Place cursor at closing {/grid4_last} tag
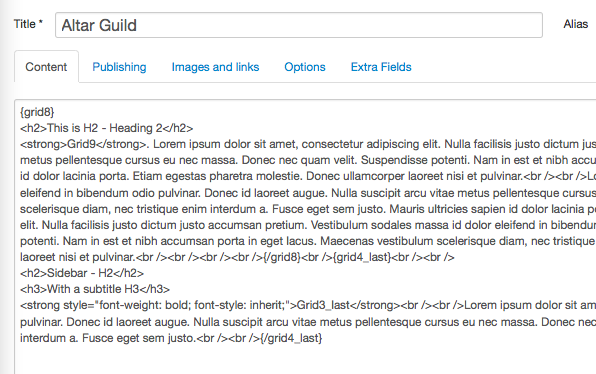 click(x=291, y=338)
